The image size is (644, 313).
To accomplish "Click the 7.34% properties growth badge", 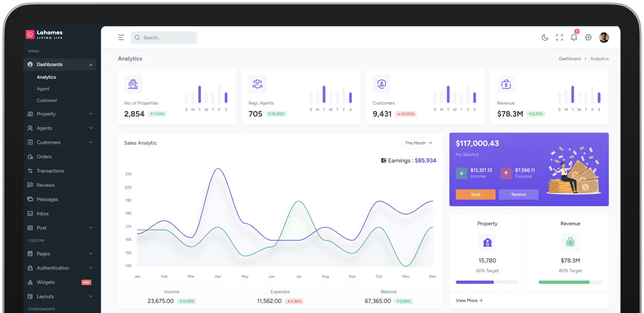I will click(157, 114).
